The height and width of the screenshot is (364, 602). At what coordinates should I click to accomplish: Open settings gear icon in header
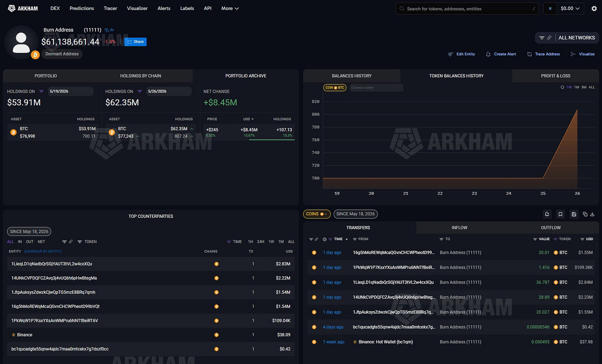(594, 9)
